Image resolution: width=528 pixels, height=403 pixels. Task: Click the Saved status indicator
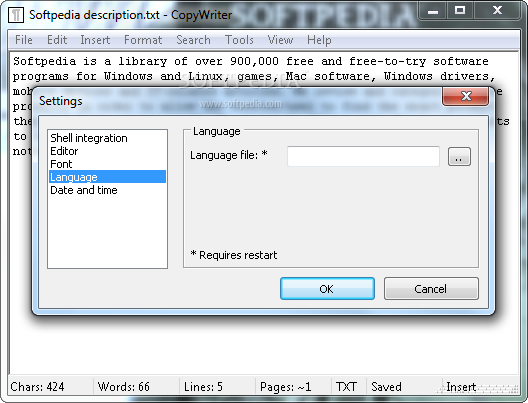[386, 387]
